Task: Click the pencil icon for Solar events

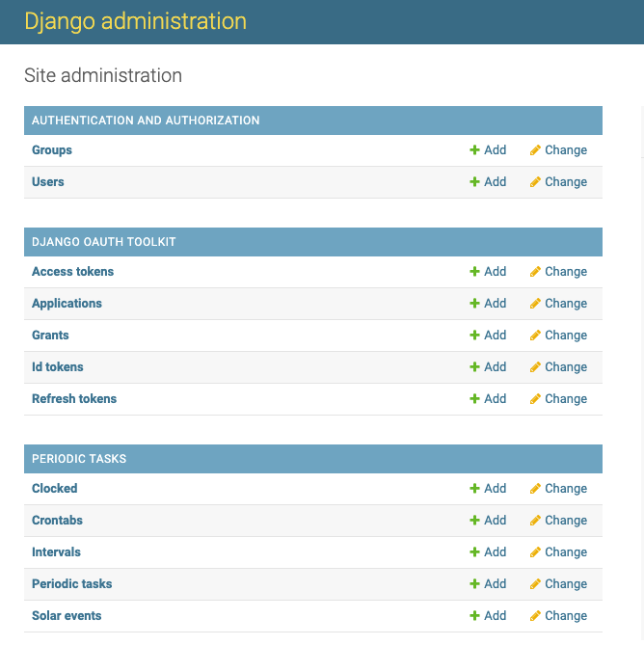Action: tap(535, 616)
